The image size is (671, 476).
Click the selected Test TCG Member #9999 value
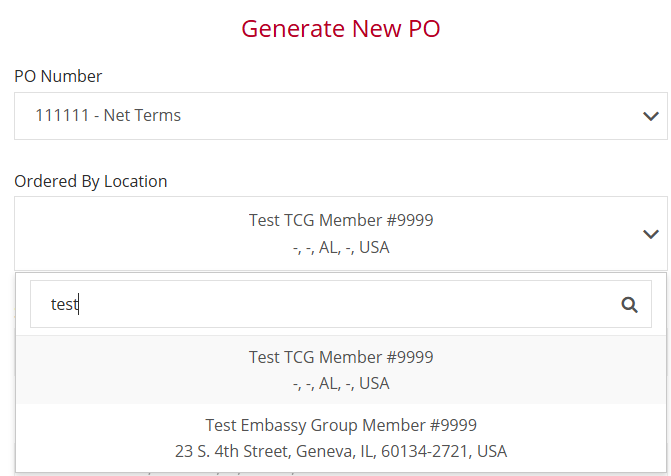(x=341, y=220)
